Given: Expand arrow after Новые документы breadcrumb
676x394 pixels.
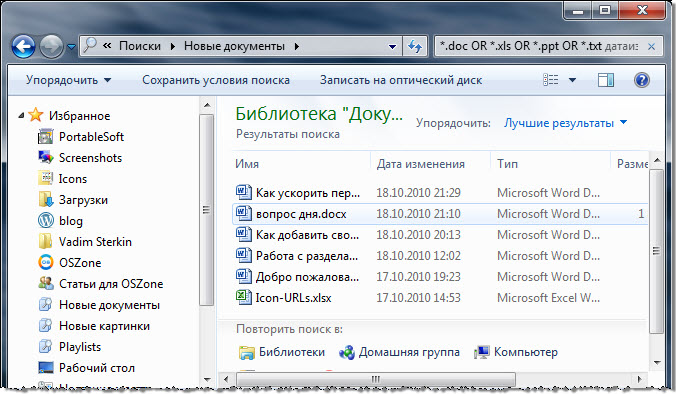Looking at the screenshot, I should click(x=297, y=46).
